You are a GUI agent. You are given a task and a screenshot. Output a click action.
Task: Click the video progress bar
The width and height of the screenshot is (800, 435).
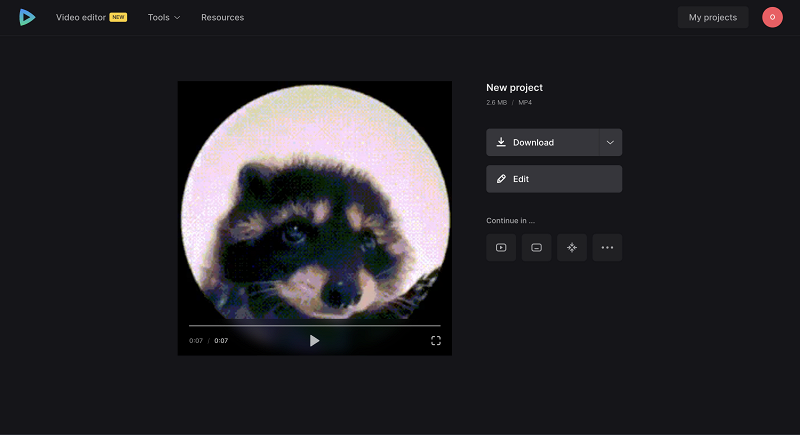tap(314, 325)
